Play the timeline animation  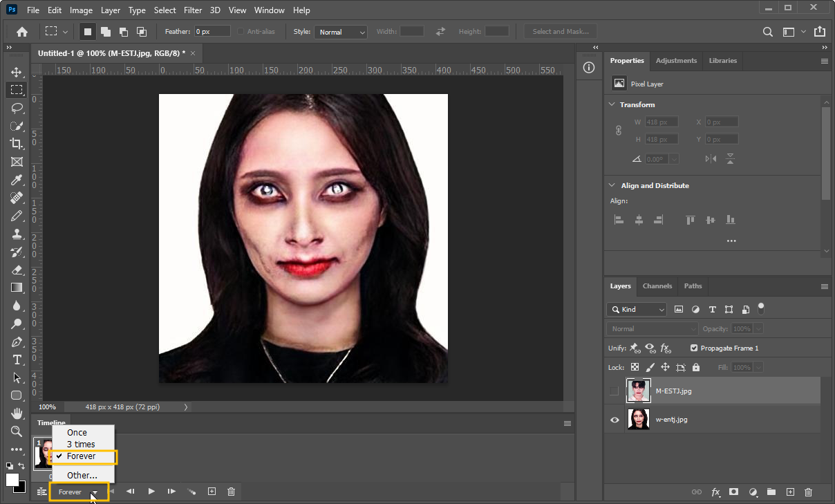coord(151,492)
